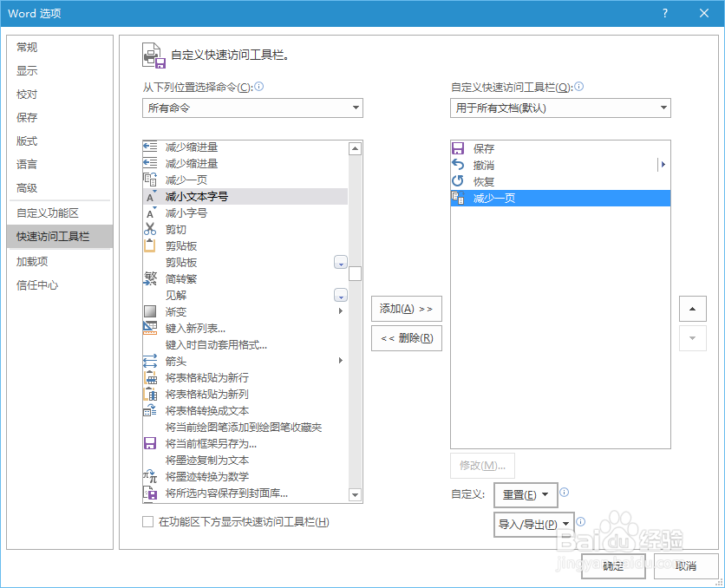Click the command list scrollbar down arrow

[355, 494]
